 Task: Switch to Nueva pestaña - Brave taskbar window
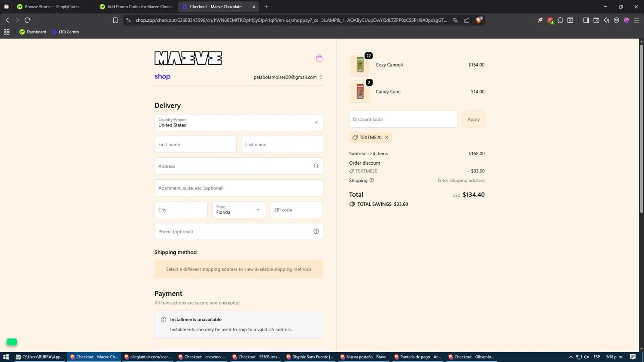click(x=364, y=357)
